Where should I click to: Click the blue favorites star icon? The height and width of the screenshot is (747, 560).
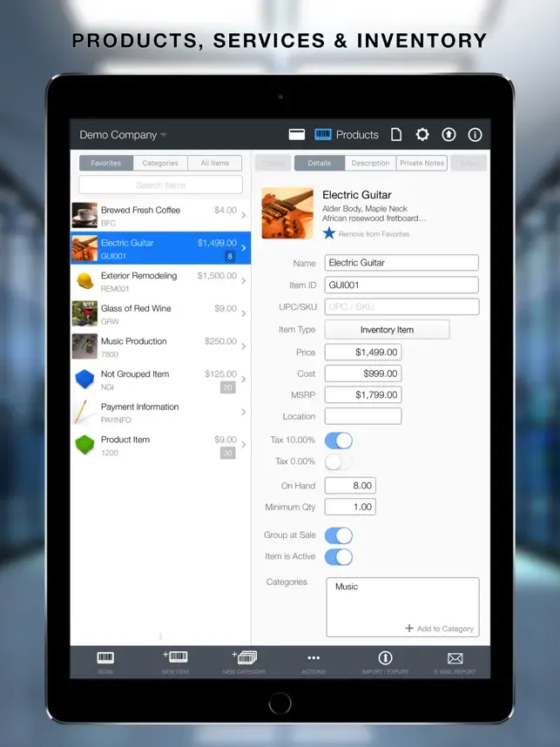pyautogui.click(x=329, y=233)
